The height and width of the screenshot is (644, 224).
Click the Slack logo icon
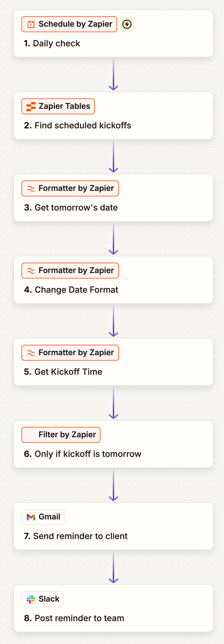[x=31, y=599]
